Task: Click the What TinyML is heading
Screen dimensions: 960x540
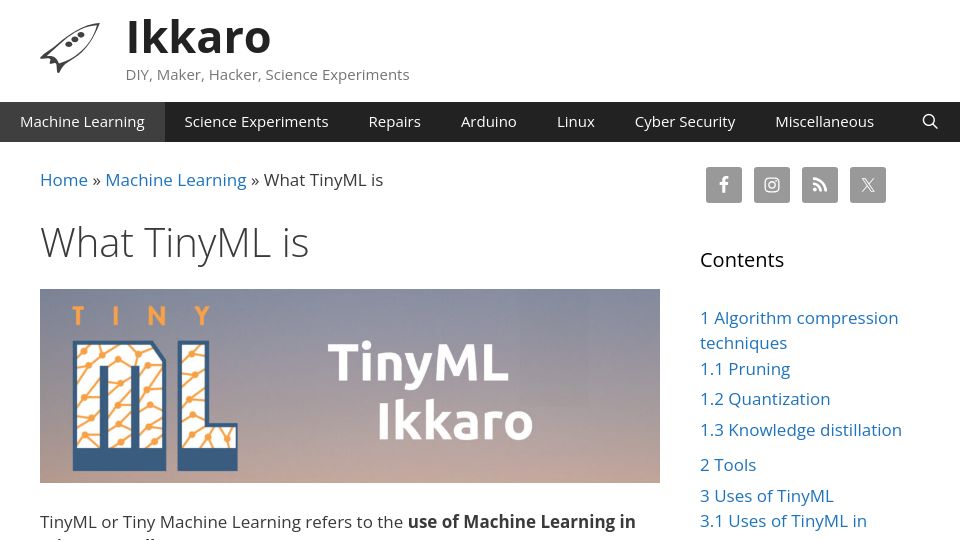Action: [x=174, y=243]
